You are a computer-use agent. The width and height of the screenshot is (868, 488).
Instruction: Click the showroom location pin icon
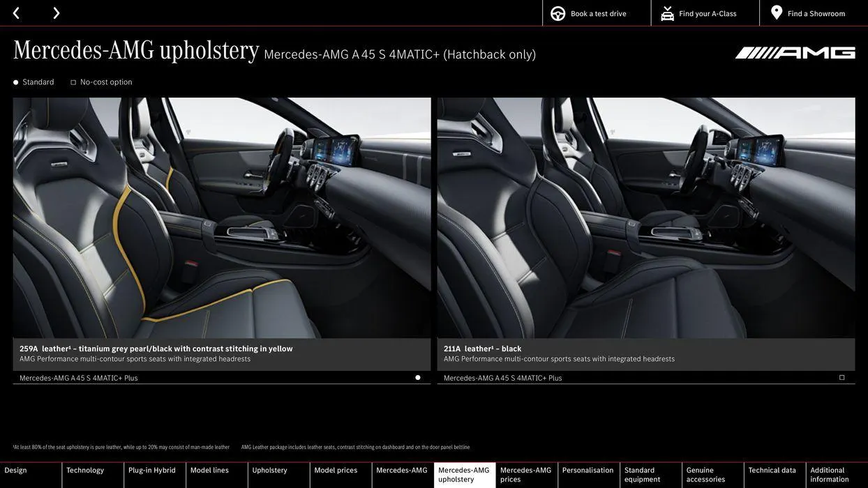tap(777, 13)
